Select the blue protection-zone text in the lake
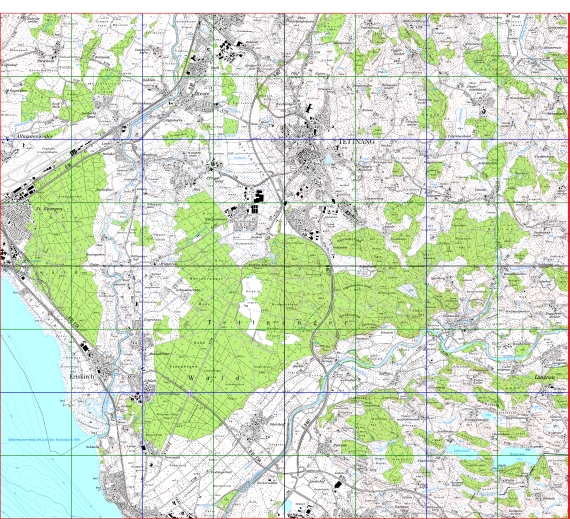Screen dimensions: 570x519 pos(44,440)
